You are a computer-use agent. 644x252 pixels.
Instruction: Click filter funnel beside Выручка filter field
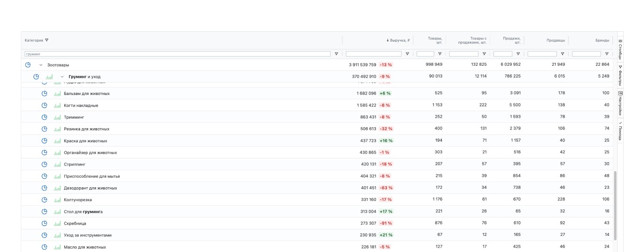pyautogui.click(x=407, y=54)
